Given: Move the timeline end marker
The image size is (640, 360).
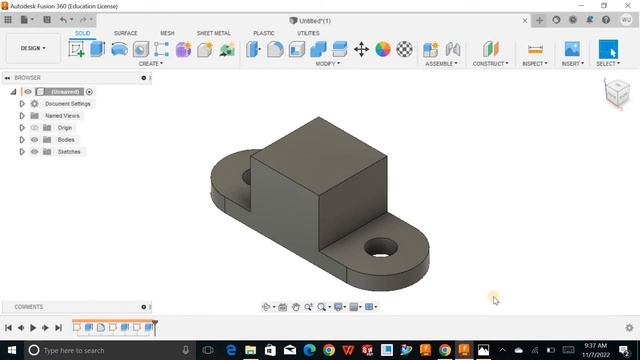Looking at the screenshot, I should click(x=155, y=327).
